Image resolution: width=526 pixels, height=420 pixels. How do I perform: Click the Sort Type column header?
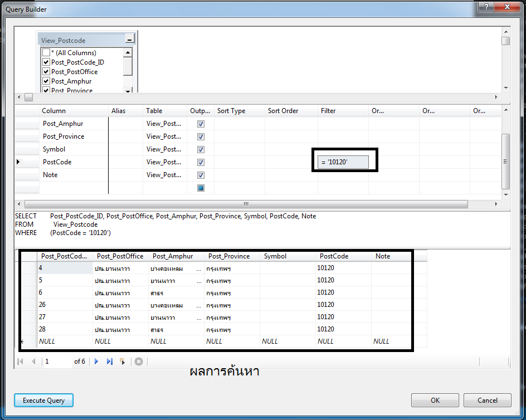[231, 111]
